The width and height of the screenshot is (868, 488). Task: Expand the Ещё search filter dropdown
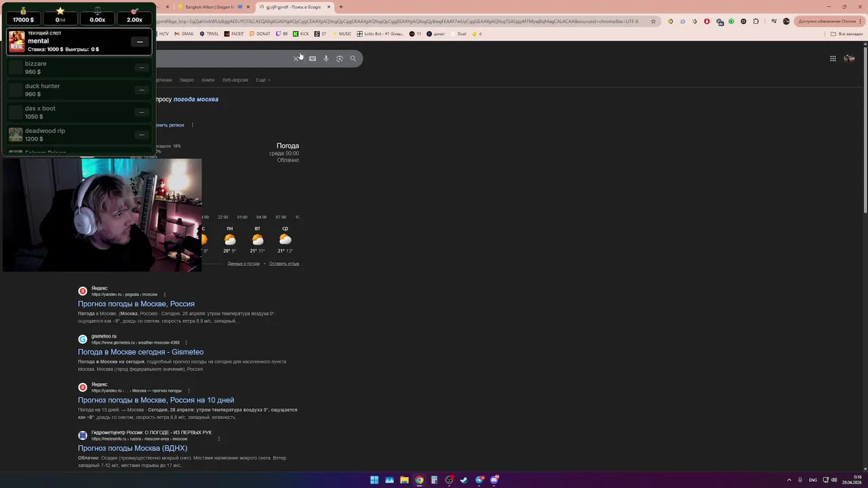(x=262, y=80)
